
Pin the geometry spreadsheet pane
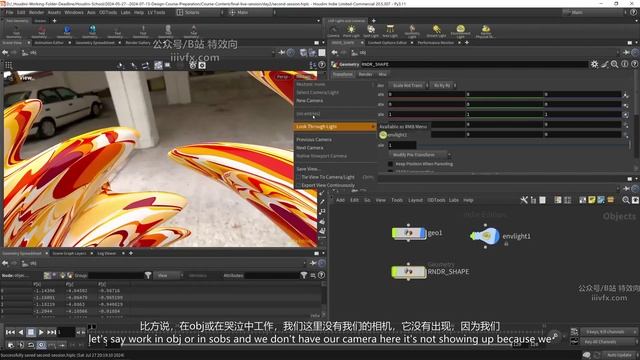(x=313, y=263)
